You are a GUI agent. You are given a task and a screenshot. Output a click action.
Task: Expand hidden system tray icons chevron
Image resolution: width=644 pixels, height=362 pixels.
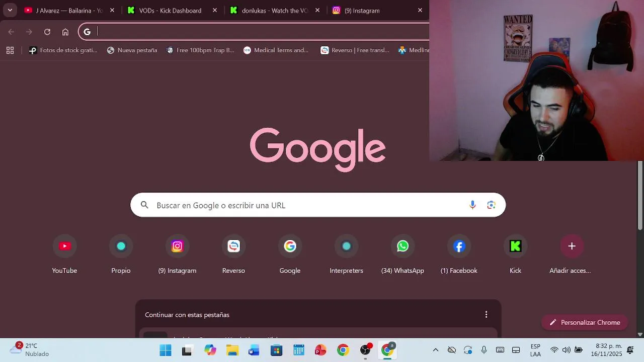436,350
